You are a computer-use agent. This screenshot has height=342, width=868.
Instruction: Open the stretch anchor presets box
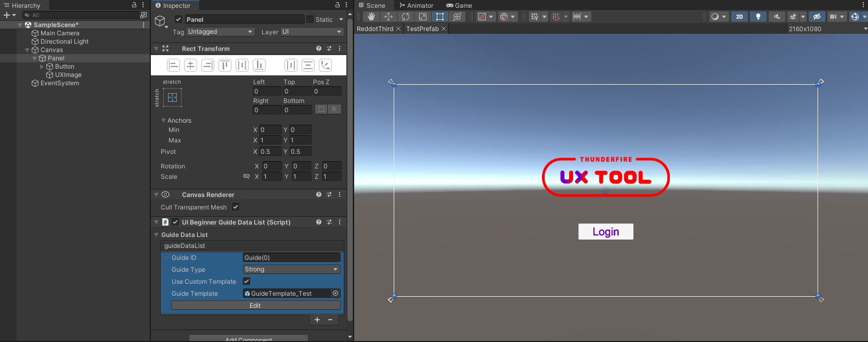tap(172, 97)
